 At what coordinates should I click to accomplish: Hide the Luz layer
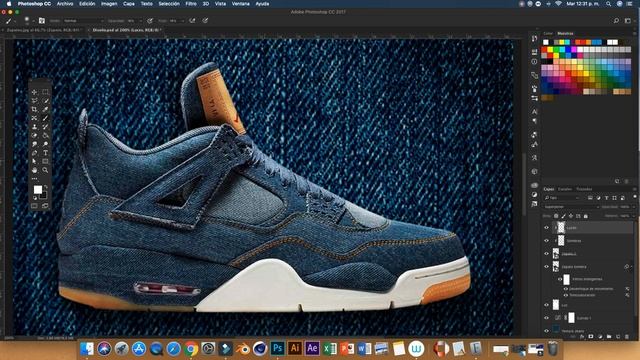pos(547,305)
